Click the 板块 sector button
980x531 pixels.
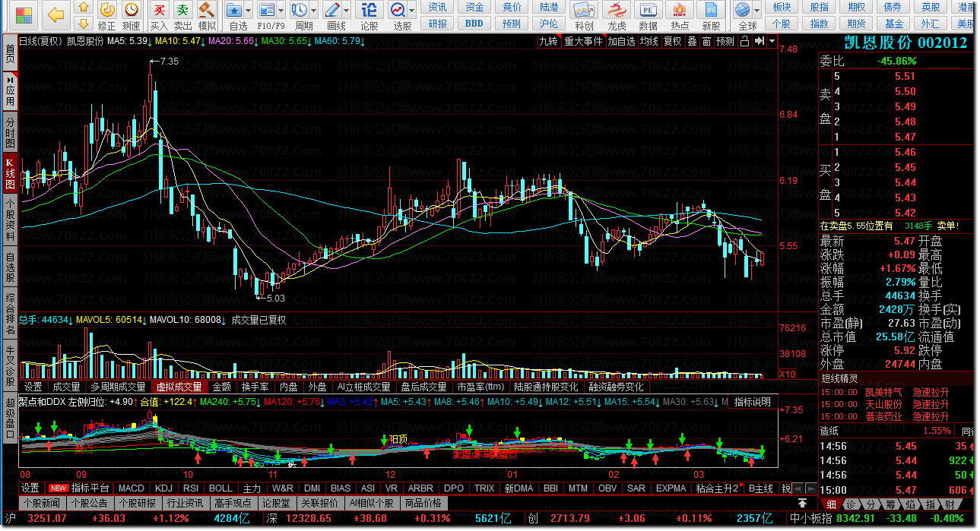tap(782, 7)
